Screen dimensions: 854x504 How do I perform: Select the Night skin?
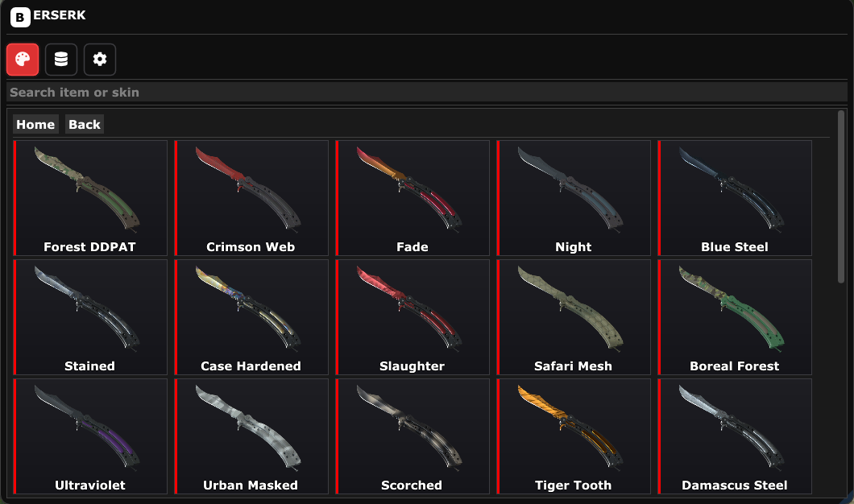coord(574,198)
